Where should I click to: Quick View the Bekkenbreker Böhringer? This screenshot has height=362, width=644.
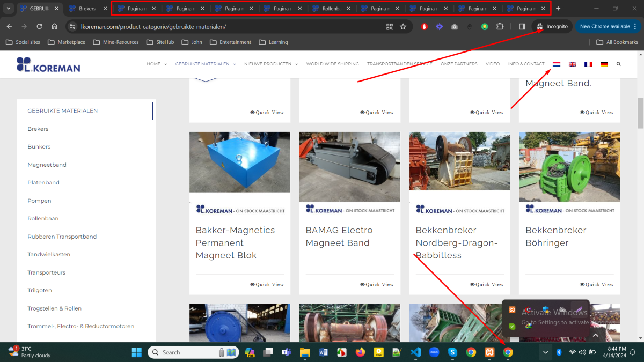[x=597, y=284]
